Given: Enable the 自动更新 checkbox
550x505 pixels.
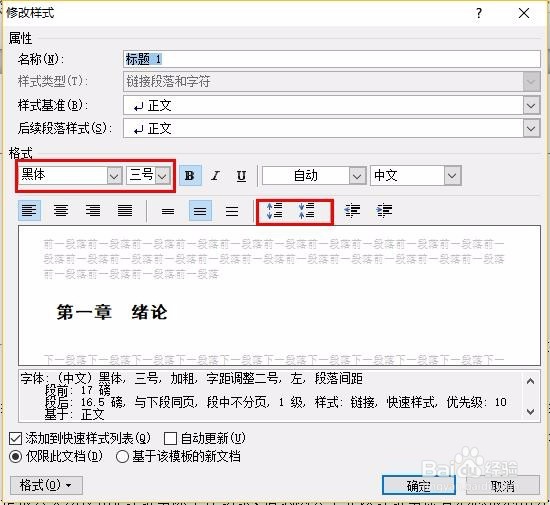Looking at the screenshot, I should point(170,438).
